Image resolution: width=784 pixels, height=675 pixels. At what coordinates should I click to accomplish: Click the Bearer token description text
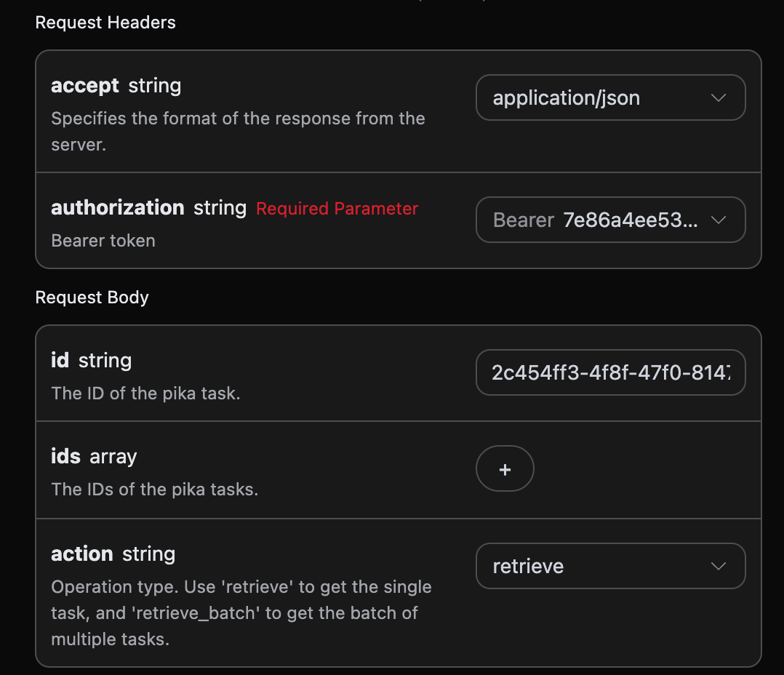(x=103, y=241)
